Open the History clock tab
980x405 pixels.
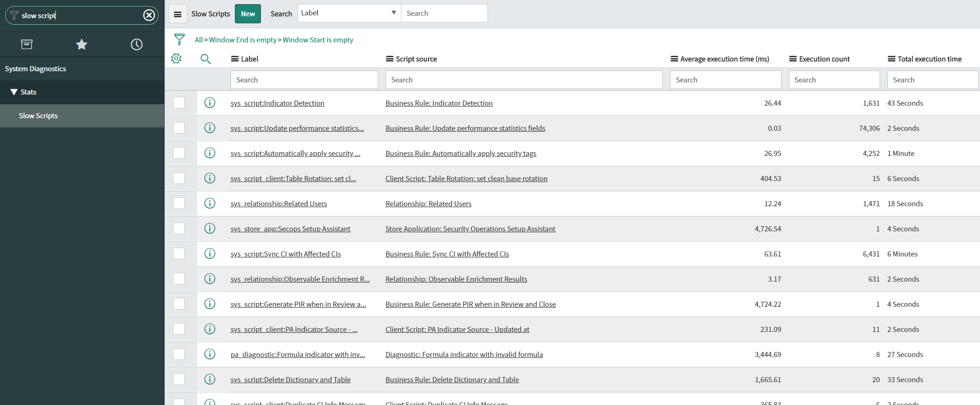pyautogui.click(x=136, y=44)
